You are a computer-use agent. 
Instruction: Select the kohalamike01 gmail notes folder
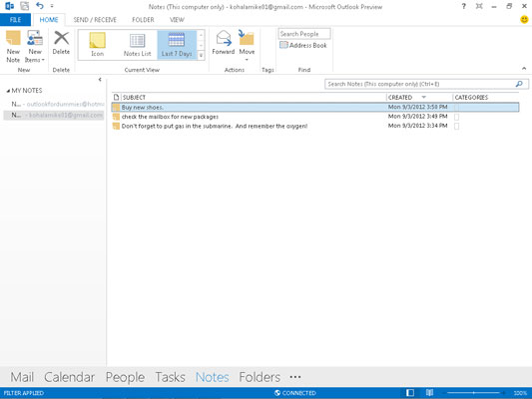54,115
